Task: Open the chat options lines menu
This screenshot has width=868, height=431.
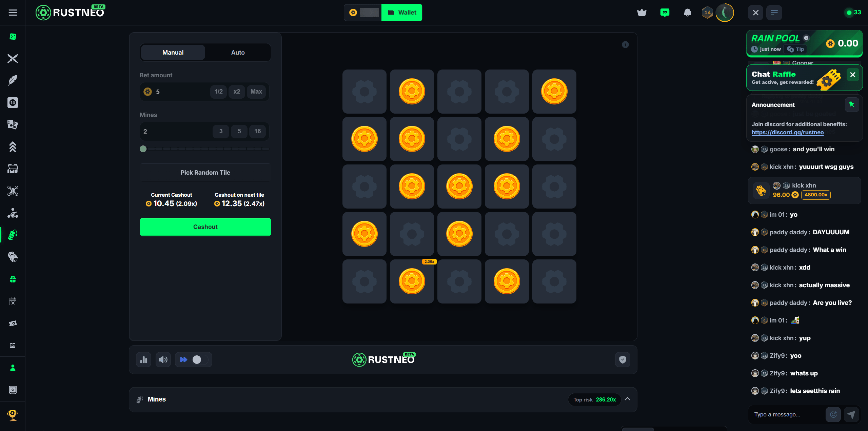Action: pos(774,13)
